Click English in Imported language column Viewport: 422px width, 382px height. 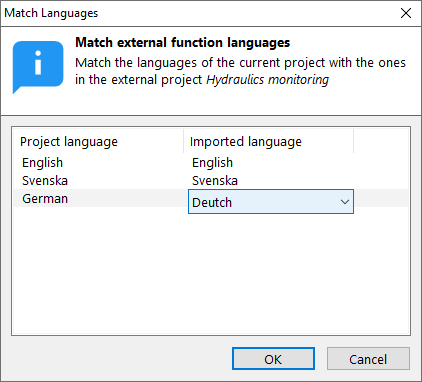pyautogui.click(x=212, y=163)
